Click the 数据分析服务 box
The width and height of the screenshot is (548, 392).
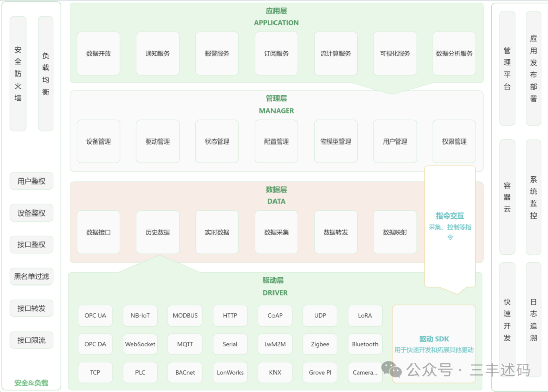coord(454,53)
